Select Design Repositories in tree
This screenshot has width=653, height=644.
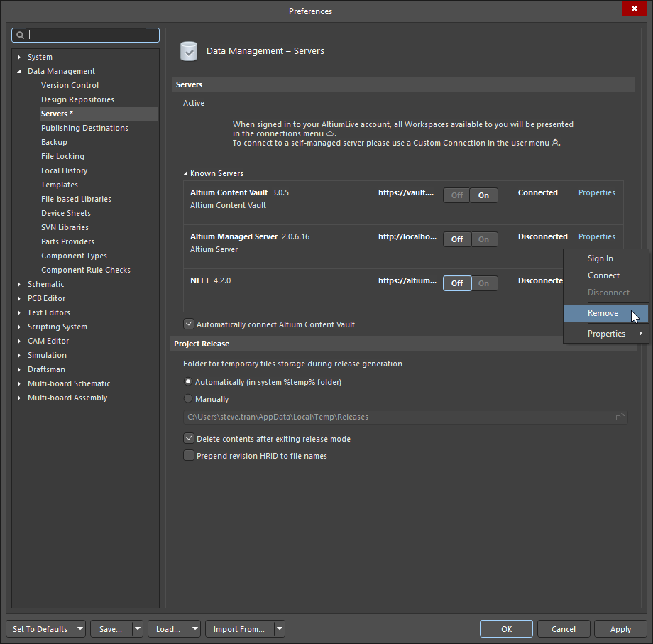(77, 99)
